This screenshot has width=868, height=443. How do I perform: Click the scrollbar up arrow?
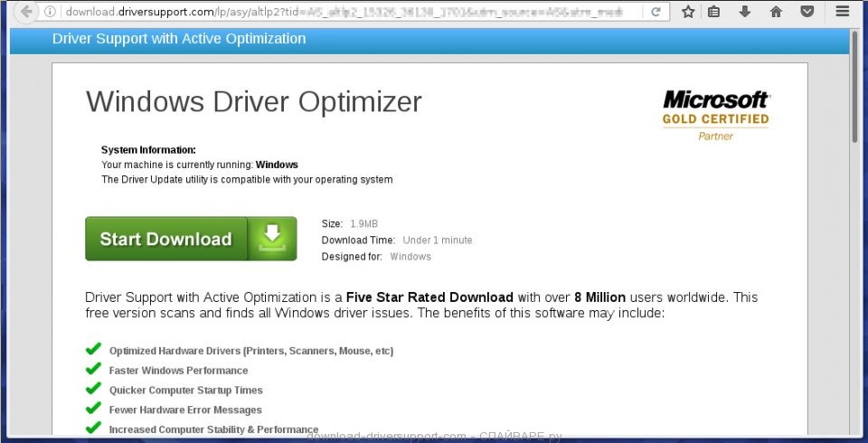tap(856, 35)
